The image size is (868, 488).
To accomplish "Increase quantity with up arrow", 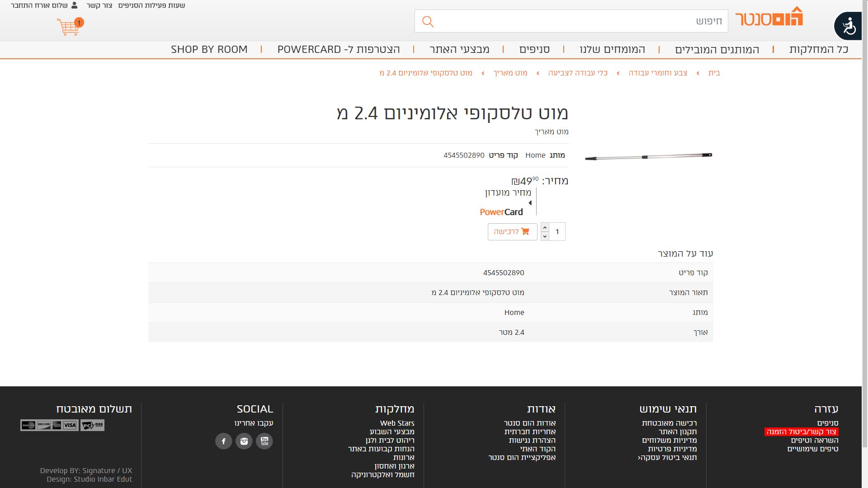I will 545,227.
